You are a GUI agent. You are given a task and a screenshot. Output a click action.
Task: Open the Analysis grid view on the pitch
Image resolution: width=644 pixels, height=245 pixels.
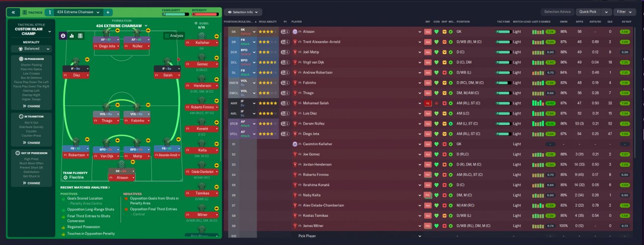(174, 36)
